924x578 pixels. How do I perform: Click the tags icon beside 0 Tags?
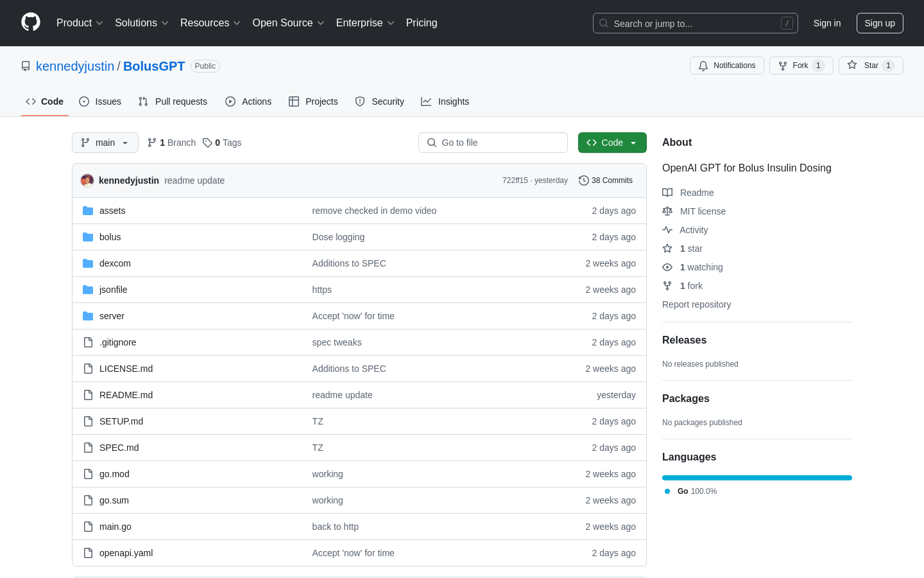click(x=207, y=143)
